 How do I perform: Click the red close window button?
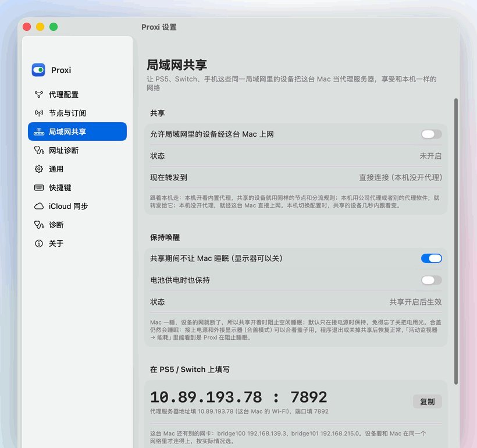27,27
